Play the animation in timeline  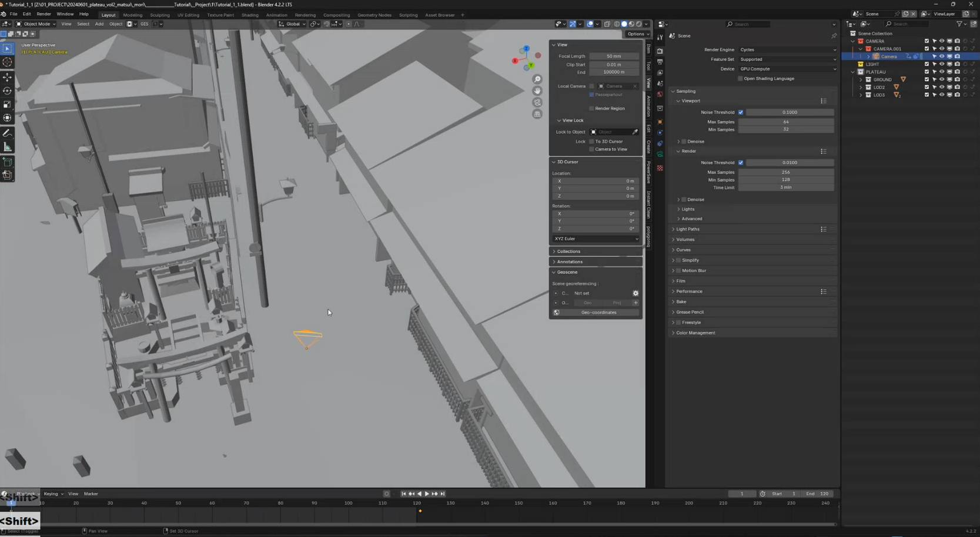tap(427, 494)
